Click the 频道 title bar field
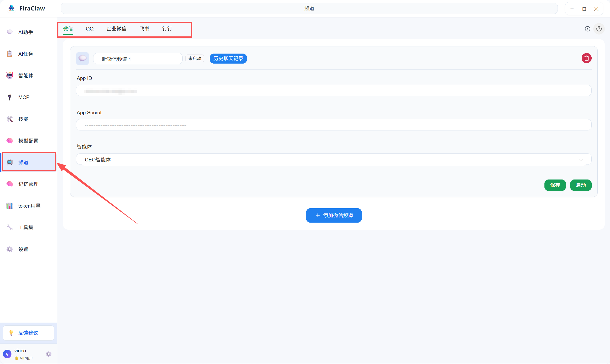610x364 pixels. tap(309, 8)
